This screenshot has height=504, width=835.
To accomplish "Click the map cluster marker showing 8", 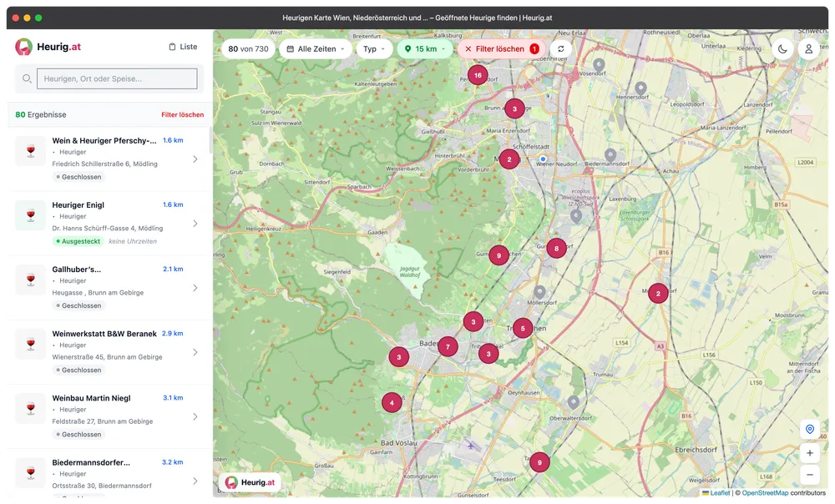I will click(556, 248).
